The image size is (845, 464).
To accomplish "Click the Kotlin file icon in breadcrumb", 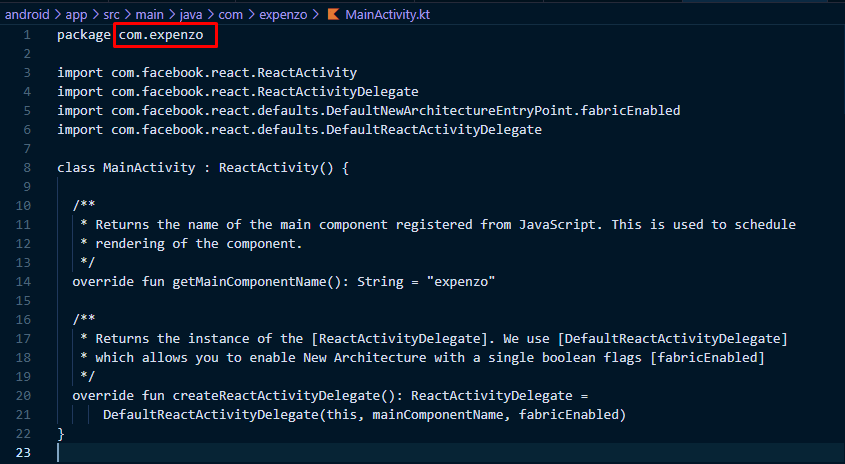I will coord(334,15).
